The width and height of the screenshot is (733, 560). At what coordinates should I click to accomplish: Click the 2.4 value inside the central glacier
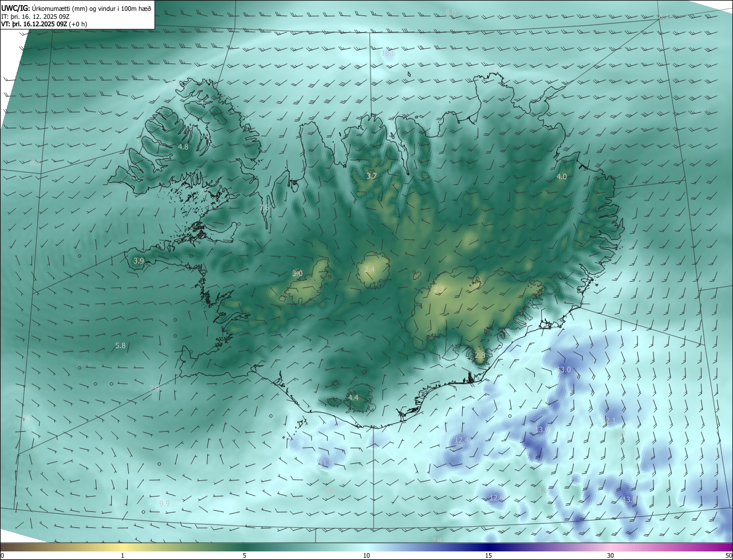[x=369, y=269]
